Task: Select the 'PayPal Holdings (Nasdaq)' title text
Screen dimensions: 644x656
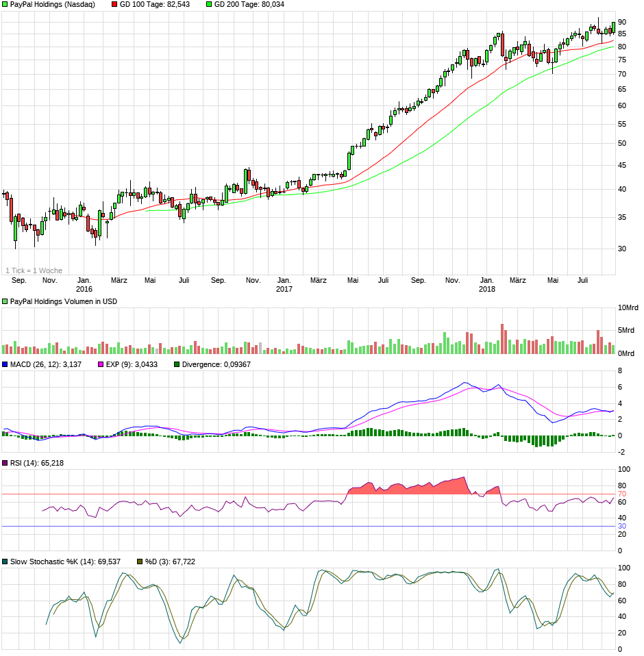Action: (x=53, y=5)
